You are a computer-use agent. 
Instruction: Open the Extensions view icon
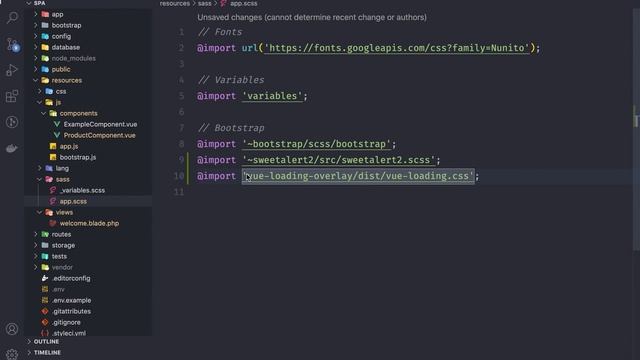pyautogui.click(x=12, y=96)
